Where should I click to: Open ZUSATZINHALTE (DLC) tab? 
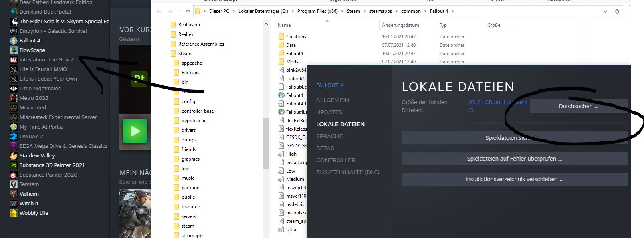tap(348, 172)
